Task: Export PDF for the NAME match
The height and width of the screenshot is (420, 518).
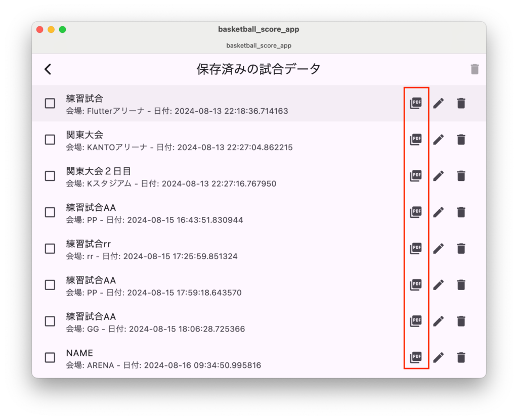Action: coord(416,358)
